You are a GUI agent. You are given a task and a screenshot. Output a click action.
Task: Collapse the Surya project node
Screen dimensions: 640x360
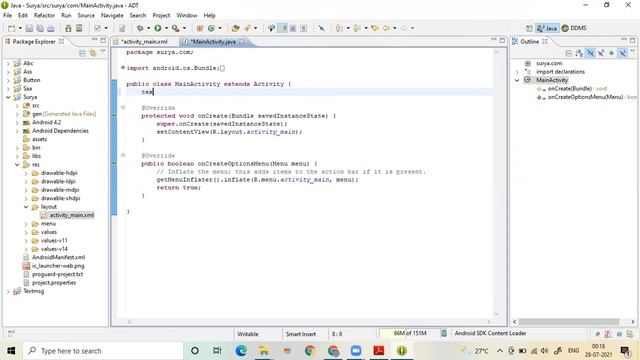click(x=8, y=97)
